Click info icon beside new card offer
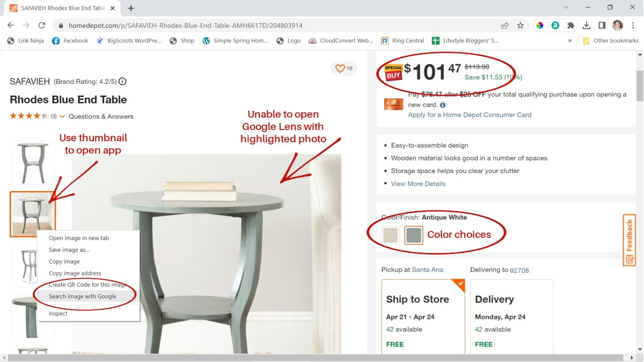This screenshot has height=362, width=644. tap(443, 105)
